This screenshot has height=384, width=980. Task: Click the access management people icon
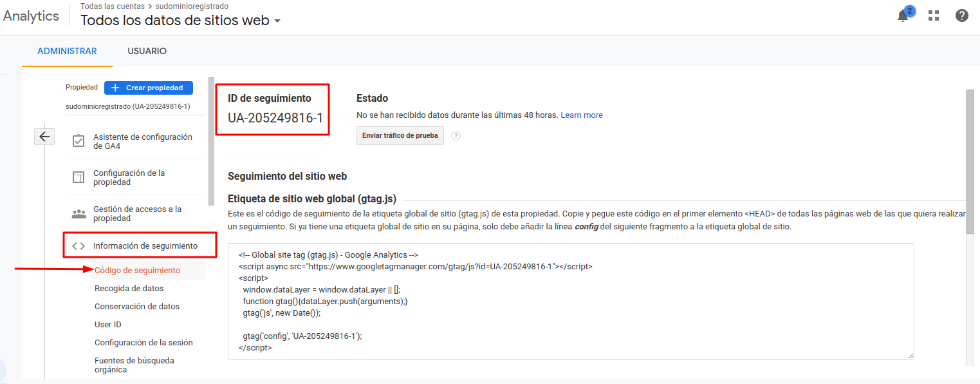[x=79, y=213]
